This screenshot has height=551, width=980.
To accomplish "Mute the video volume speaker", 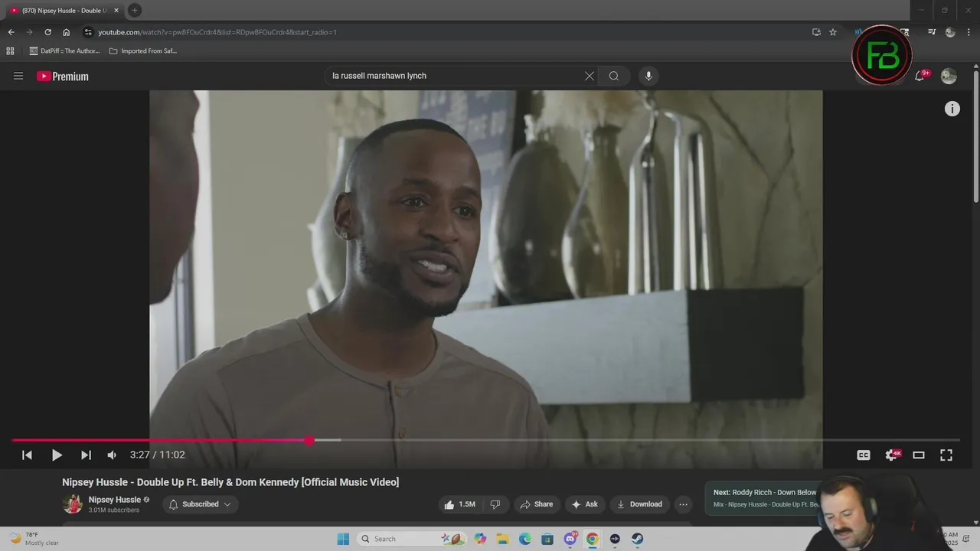I will 112,455.
